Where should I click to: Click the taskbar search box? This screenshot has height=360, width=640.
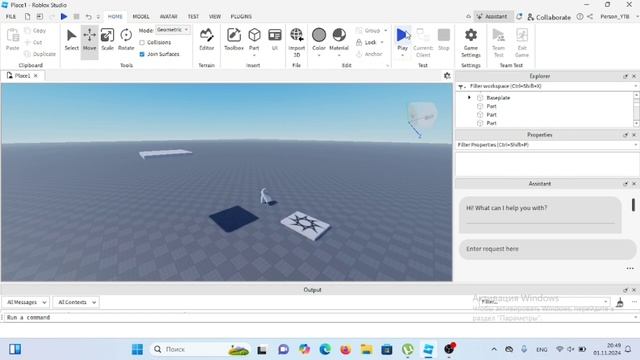(x=200, y=349)
